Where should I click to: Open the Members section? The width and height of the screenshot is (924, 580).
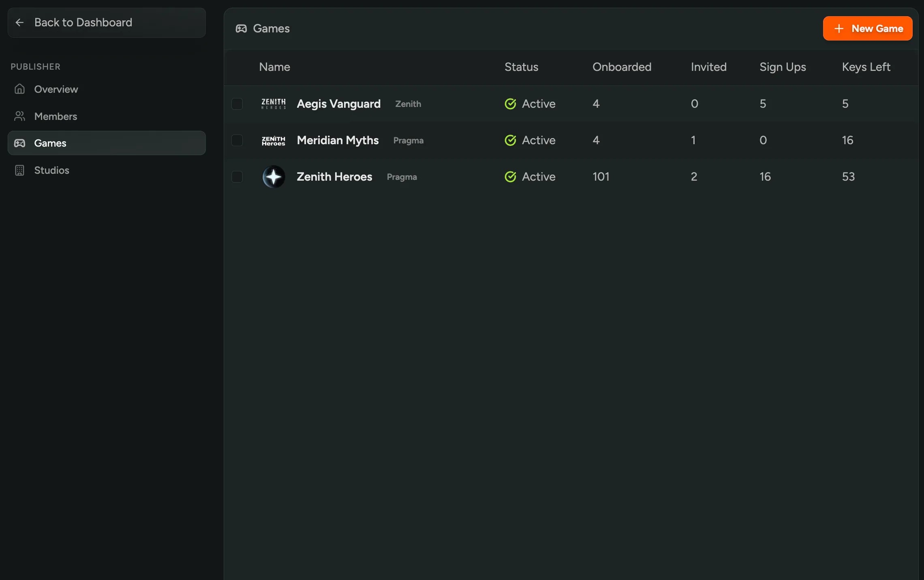point(56,116)
